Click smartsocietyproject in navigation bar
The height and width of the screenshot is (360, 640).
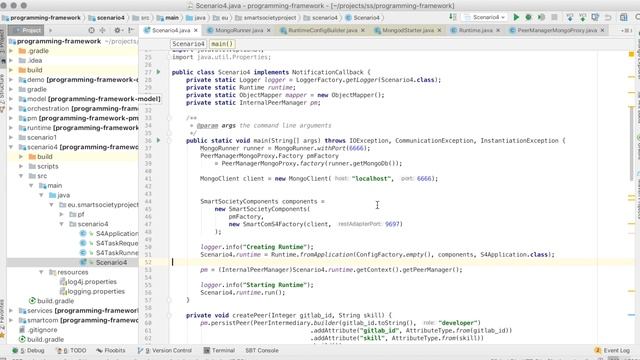(x=266, y=18)
